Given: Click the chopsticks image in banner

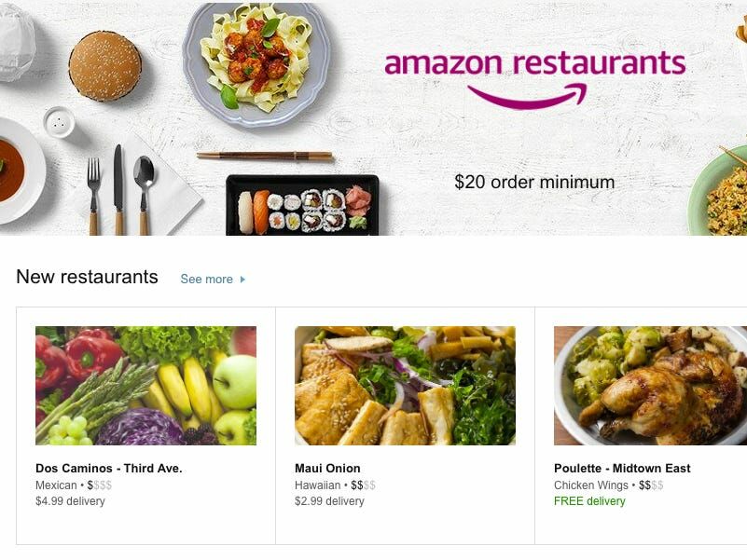Looking at the screenshot, I should point(265,156).
